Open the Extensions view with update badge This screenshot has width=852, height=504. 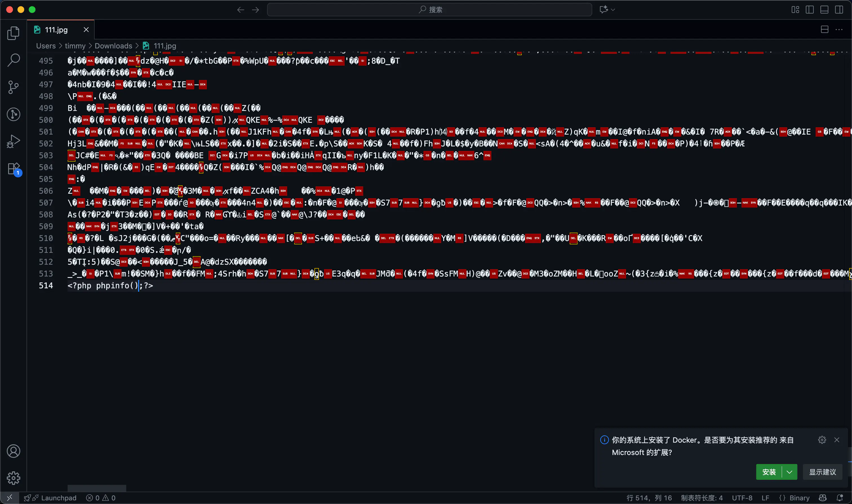click(x=14, y=169)
